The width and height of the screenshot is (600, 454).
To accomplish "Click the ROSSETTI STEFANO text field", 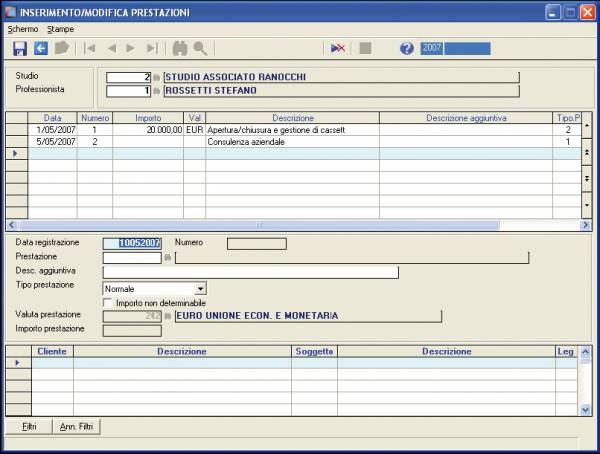I will tap(341, 91).
